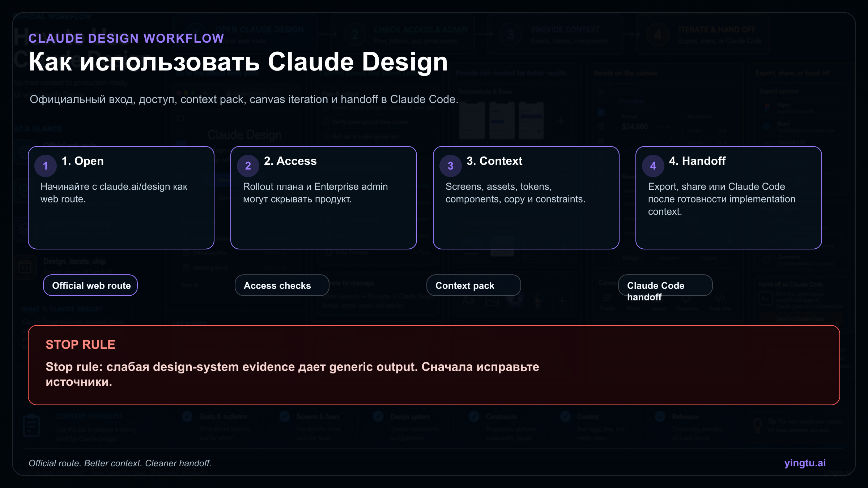Expand the Export options section
The height and width of the screenshot is (488, 868).
click(x=779, y=91)
